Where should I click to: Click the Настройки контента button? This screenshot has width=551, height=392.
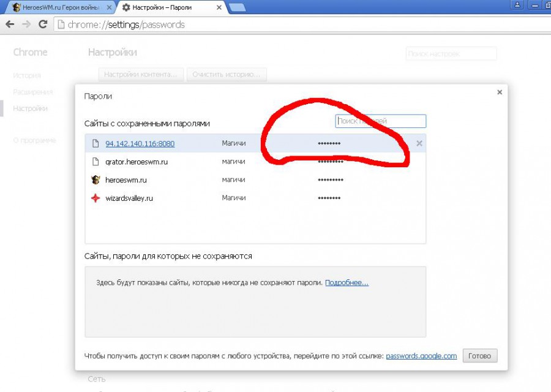pos(141,75)
